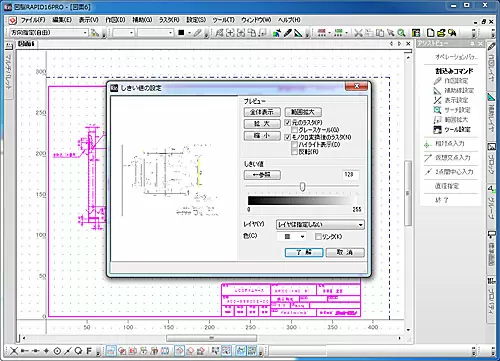Select the ツール設定 icon in side panel
500x361 pixels.
(x=437, y=129)
